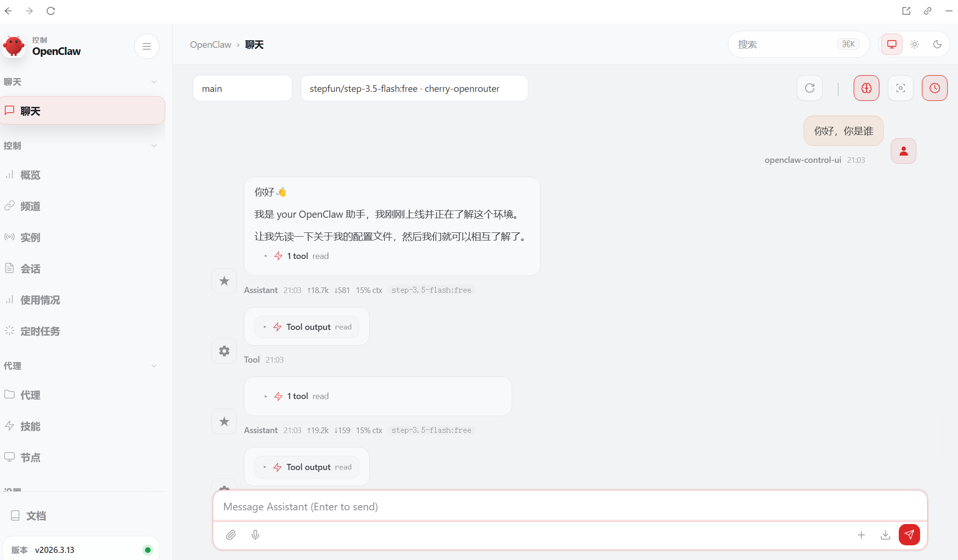This screenshot has height=560, width=958.
Task: Start voice input with microphone icon
Action: (x=255, y=535)
